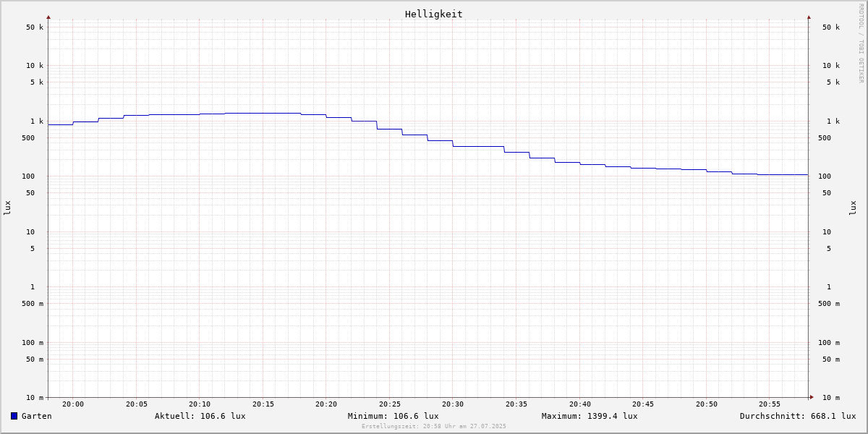The height and width of the screenshot is (434, 868).
Task: Click the 20:40 time axis label
Action: 580,404
